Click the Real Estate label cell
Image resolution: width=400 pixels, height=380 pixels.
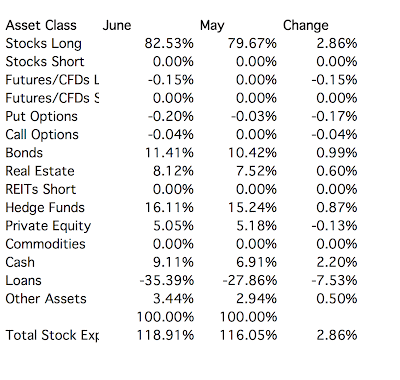tap(40, 171)
